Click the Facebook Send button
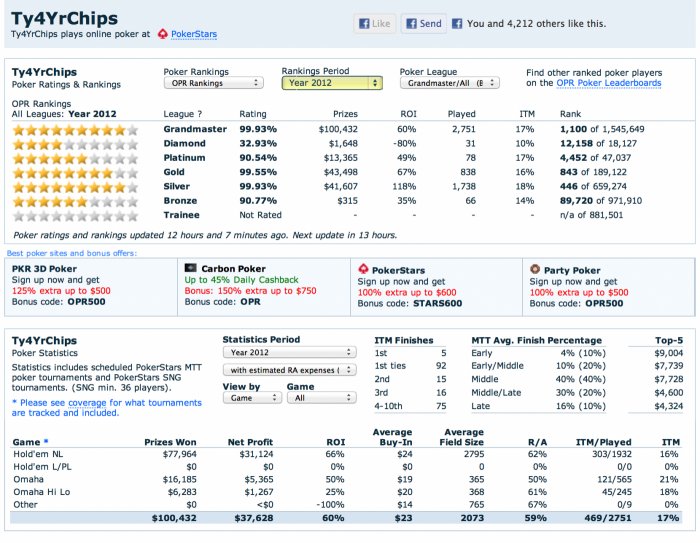This screenshot has width=700, height=543. point(424,23)
